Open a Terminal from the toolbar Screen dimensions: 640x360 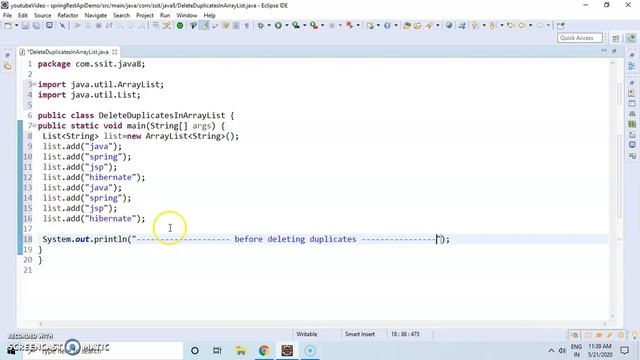(x=49, y=25)
